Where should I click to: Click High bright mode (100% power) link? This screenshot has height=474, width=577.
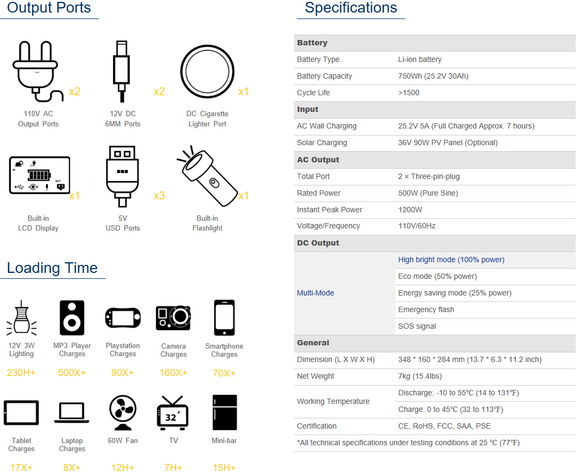point(451,259)
